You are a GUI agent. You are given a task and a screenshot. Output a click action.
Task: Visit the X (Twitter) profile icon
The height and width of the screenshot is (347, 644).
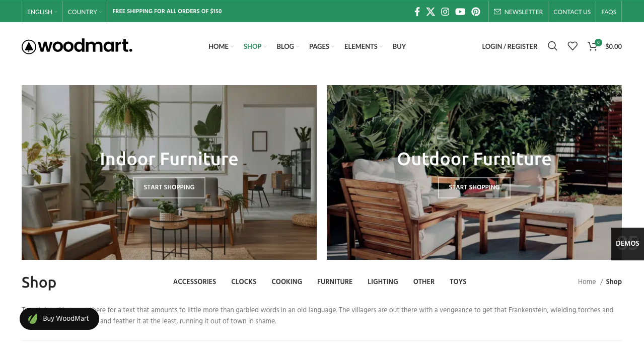431,12
